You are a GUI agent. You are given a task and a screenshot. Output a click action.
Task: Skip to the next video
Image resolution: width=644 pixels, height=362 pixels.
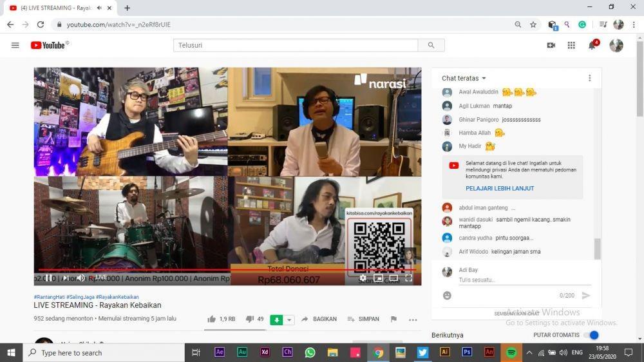coord(65,278)
